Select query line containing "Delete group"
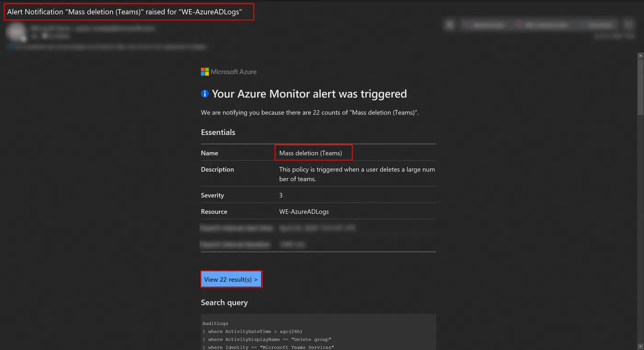 (x=267, y=339)
